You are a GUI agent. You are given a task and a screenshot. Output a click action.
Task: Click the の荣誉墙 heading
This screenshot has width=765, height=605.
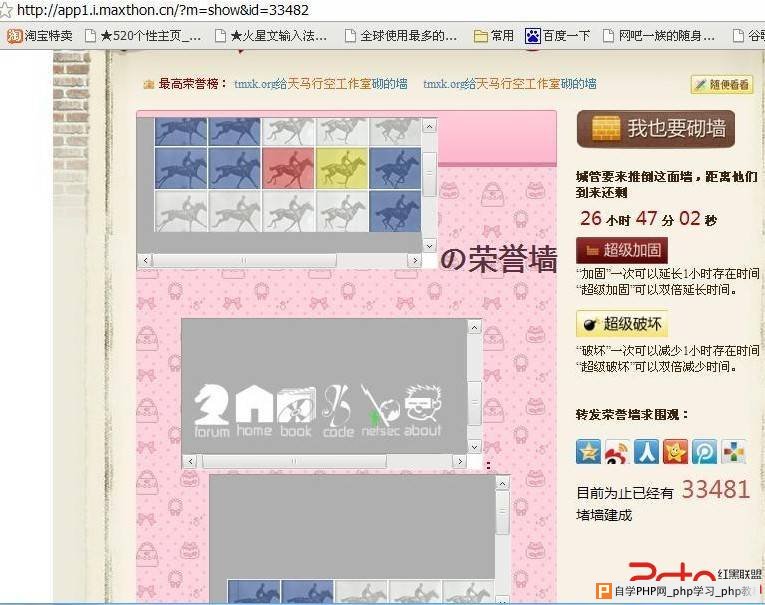coord(499,259)
